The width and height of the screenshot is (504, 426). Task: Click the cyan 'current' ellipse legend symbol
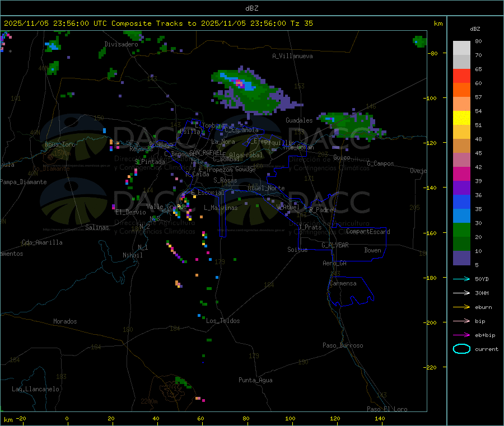461,349
